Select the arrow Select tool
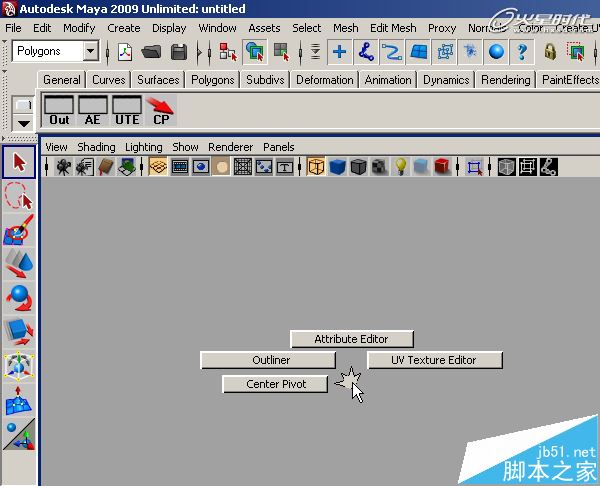Screen dimensions: 600x486 point(19,162)
